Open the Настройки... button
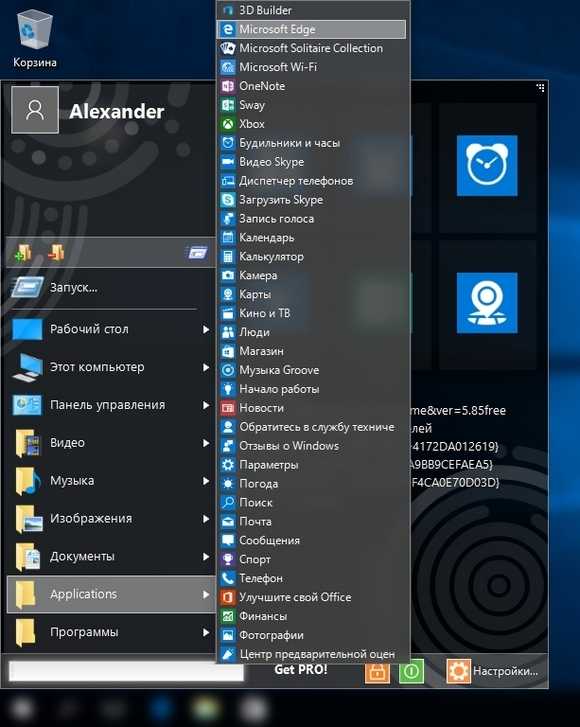The height and width of the screenshot is (727, 580). (493, 671)
